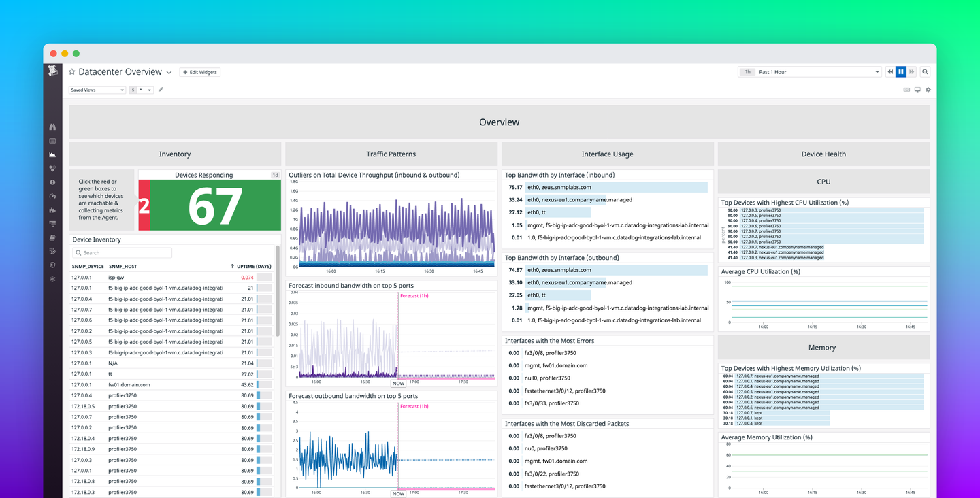Pause live dashboard updates
Image resolution: width=980 pixels, height=498 pixels.
(x=901, y=72)
